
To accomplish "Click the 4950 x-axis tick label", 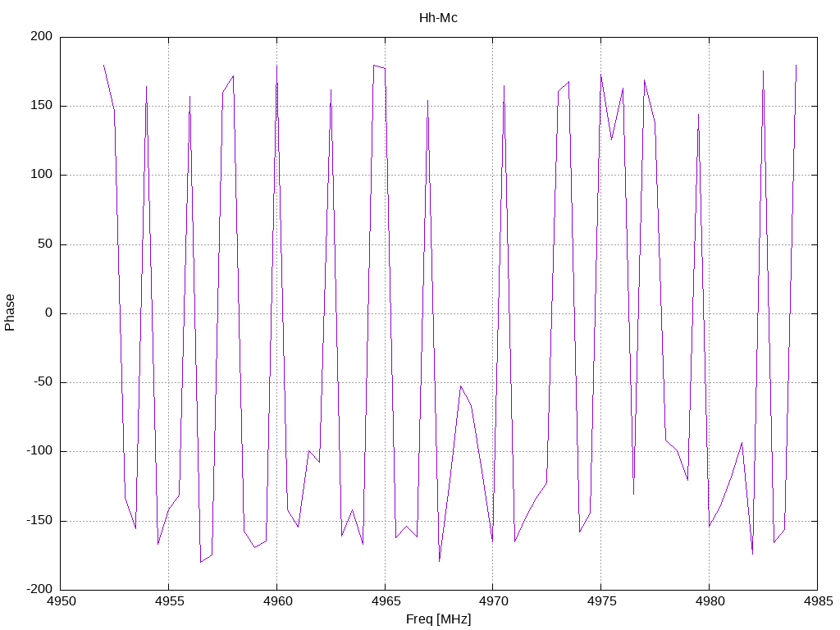I will tap(61, 601).
